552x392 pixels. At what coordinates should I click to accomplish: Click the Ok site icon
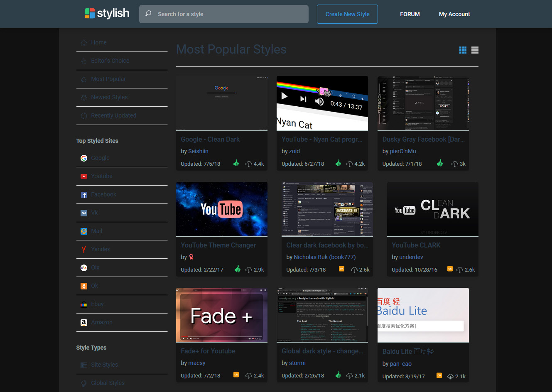point(84,286)
